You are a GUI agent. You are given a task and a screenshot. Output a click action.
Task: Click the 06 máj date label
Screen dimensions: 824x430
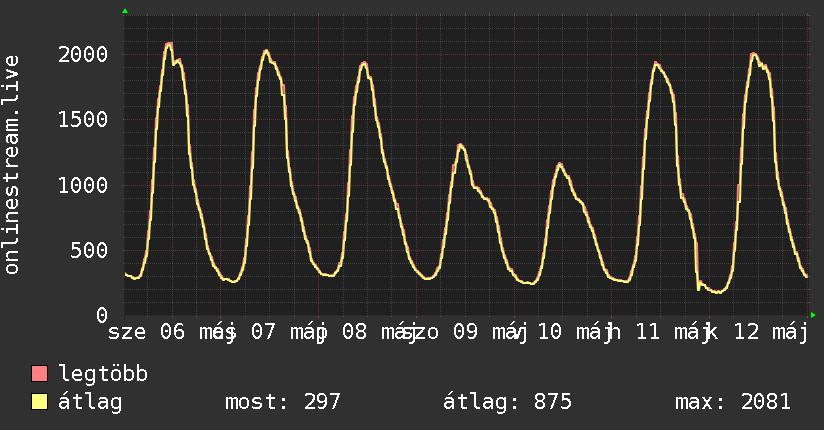pyautogui.click(x=198, y=332)
